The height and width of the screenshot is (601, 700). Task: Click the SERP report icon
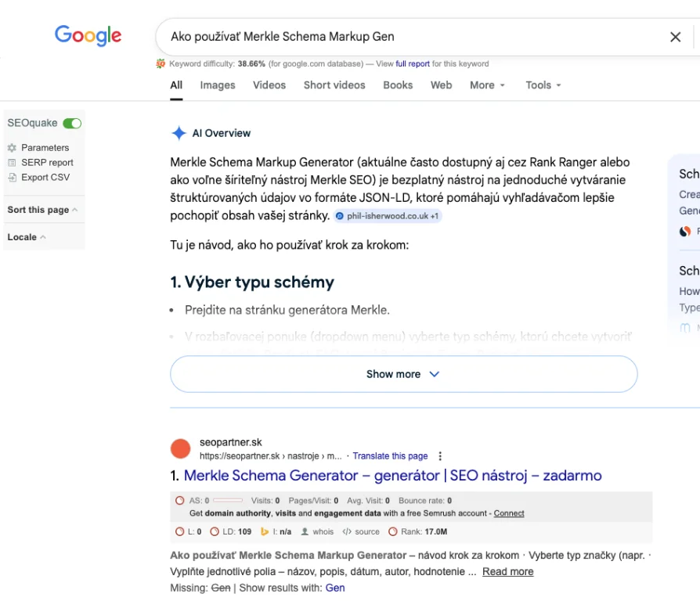point(12,163)
